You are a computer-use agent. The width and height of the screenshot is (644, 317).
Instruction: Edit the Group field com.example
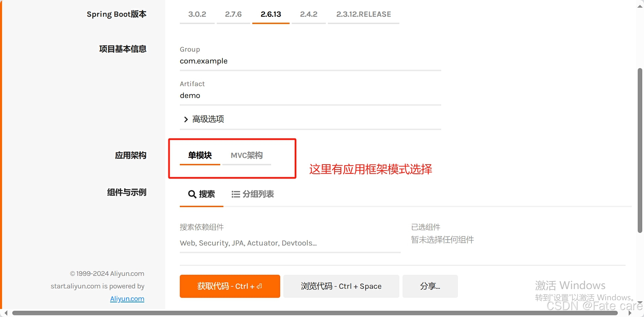pyautogui.click(x=310, y=61)
